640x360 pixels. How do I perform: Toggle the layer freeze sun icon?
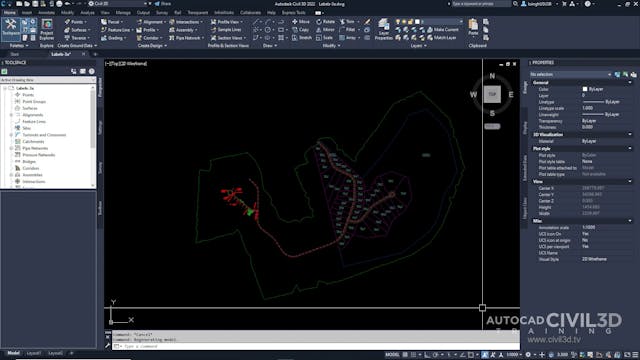404,22
